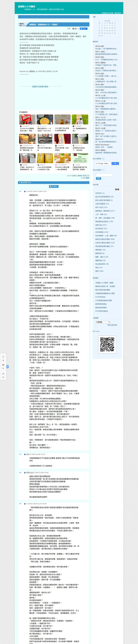Open blog title 基督教小小羊園地

tap(27, 7)
